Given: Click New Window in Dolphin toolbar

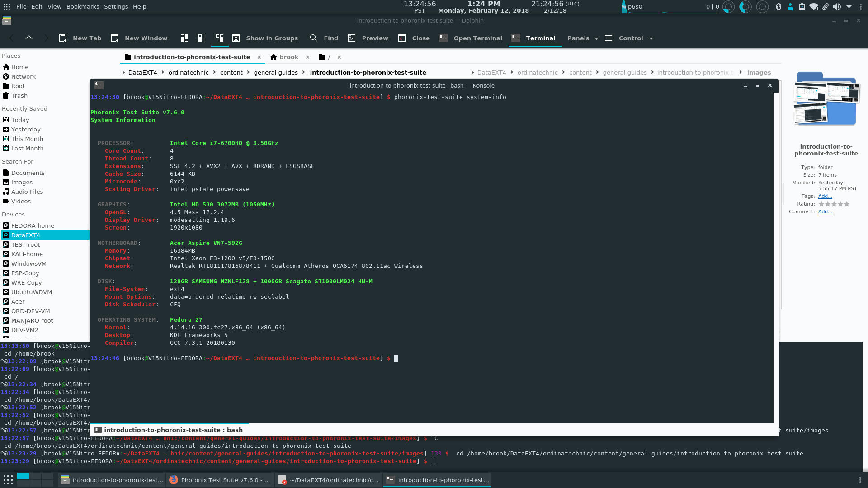Looking at the screenshot, I should coord(139,38).
